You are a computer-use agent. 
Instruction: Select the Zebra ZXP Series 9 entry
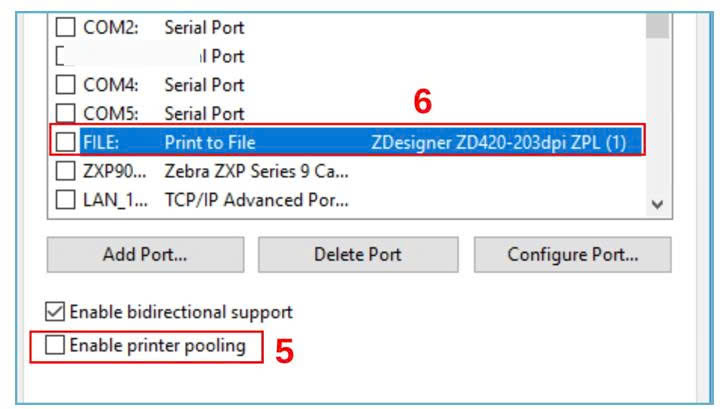pos(256,171)
